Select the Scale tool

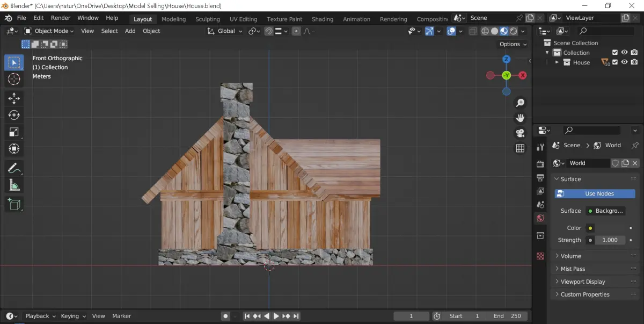pyautogui.click(x=14, y=132)
